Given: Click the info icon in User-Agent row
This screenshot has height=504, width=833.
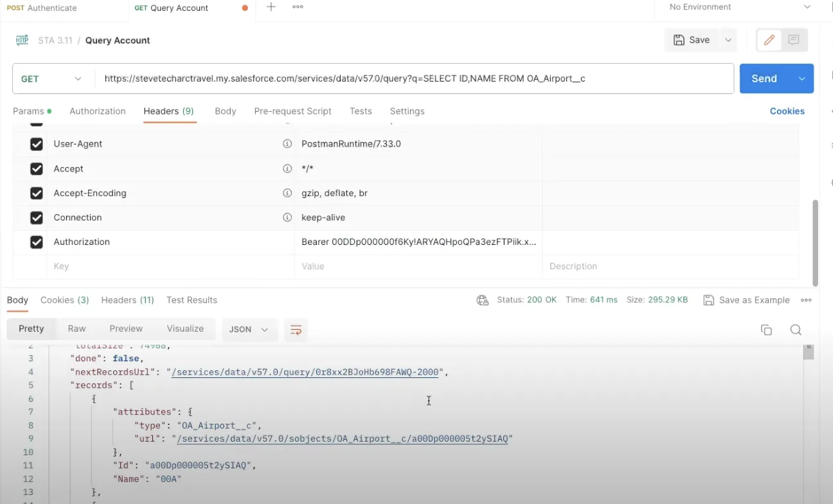Looking at the screenshot, I should point(287,144).
